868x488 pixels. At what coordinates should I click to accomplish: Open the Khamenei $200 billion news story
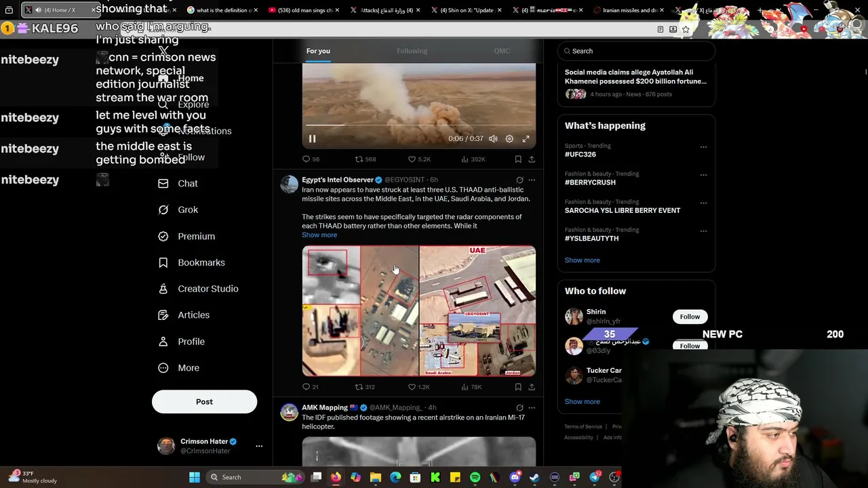(636, 83)
